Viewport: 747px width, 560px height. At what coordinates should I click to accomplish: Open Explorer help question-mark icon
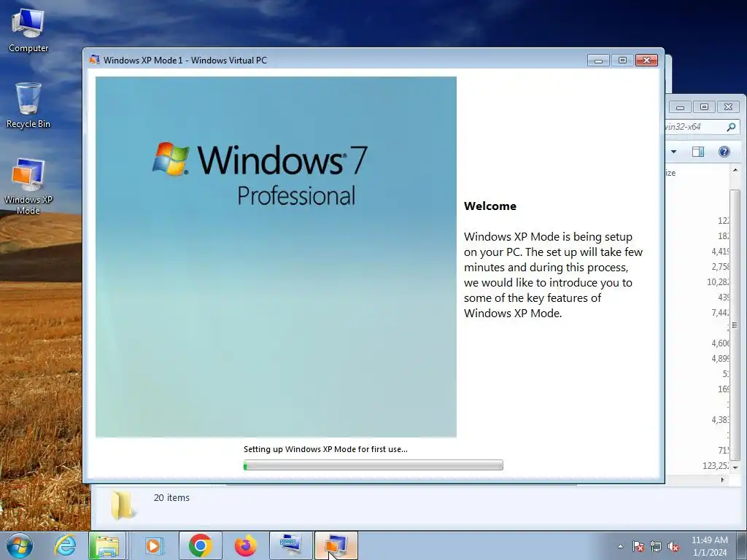coord(724,152)
